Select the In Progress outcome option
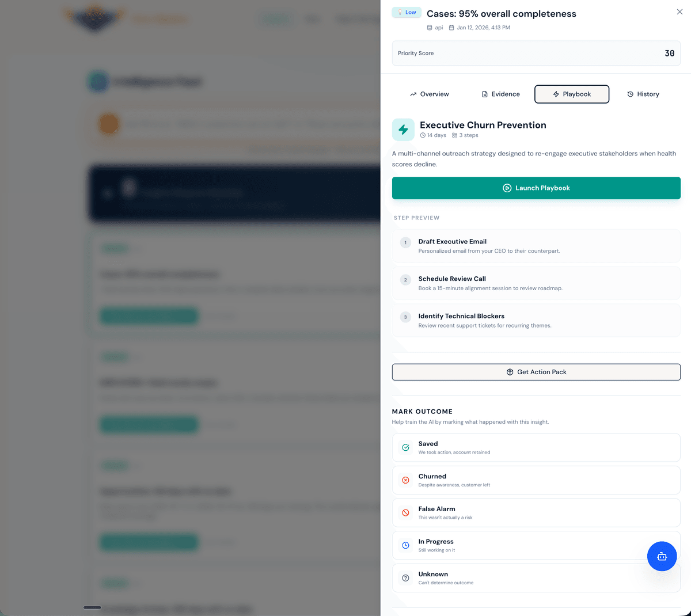The height and width of the screenshot is (616, 691). (536, 545)
